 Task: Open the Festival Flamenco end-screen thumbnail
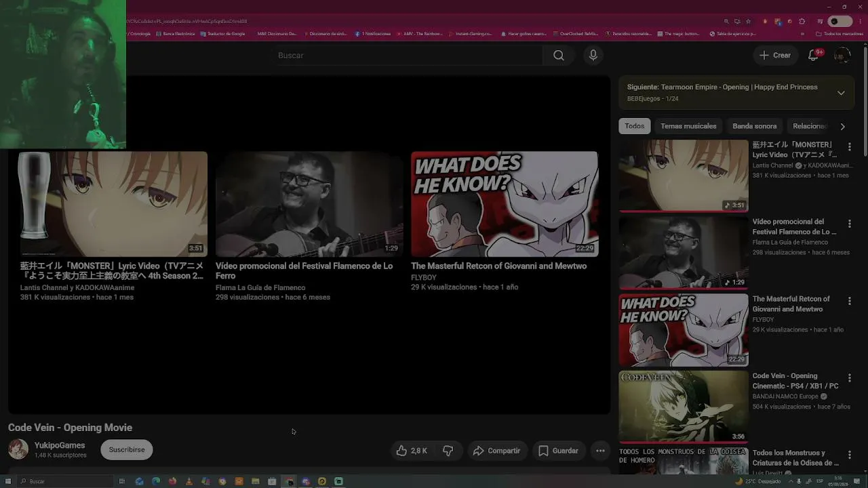pos(309,204)
